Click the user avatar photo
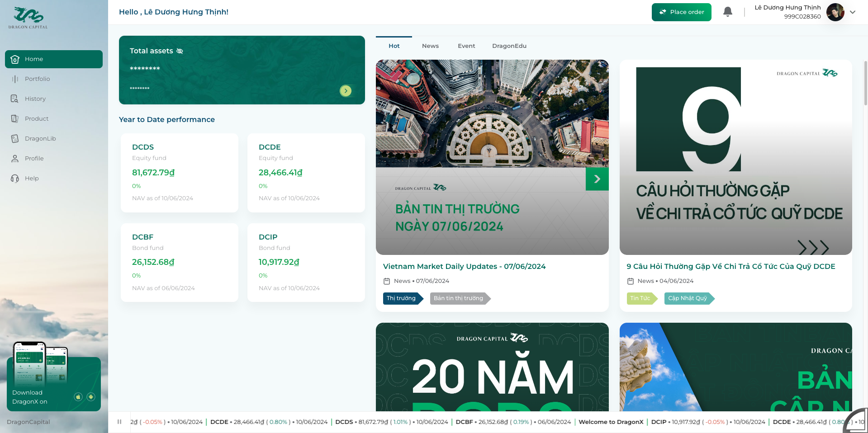 point(835,12)
